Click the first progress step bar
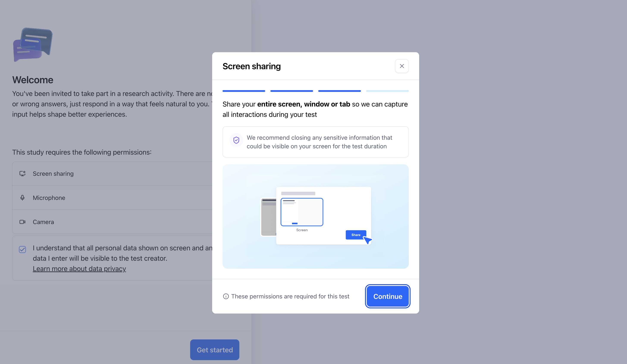This screenshot has width=627, height=364. point(244,91)
